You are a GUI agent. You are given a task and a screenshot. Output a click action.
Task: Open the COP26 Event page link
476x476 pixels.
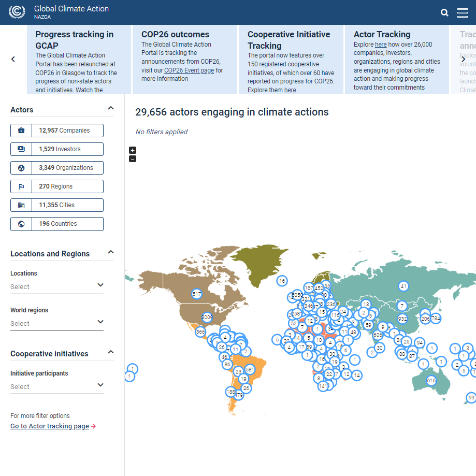click(x=189, y=70)
